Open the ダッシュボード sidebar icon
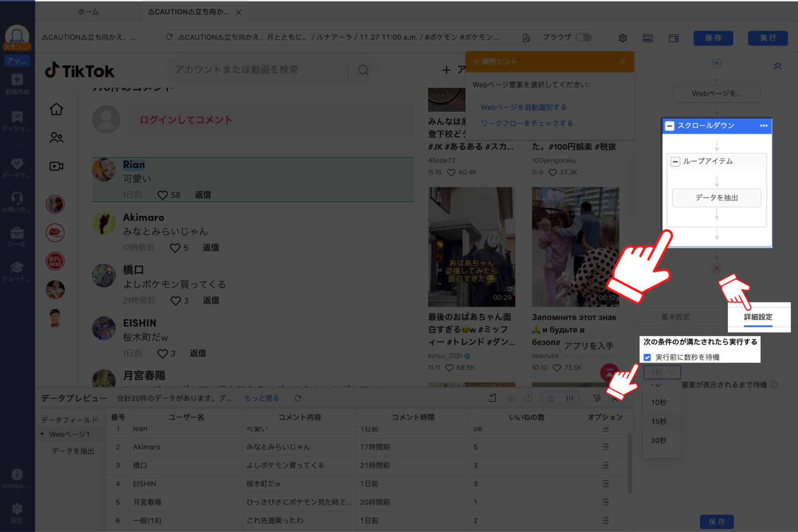Image resolution: width=798 pixels, height=532 pixels. 17,116
